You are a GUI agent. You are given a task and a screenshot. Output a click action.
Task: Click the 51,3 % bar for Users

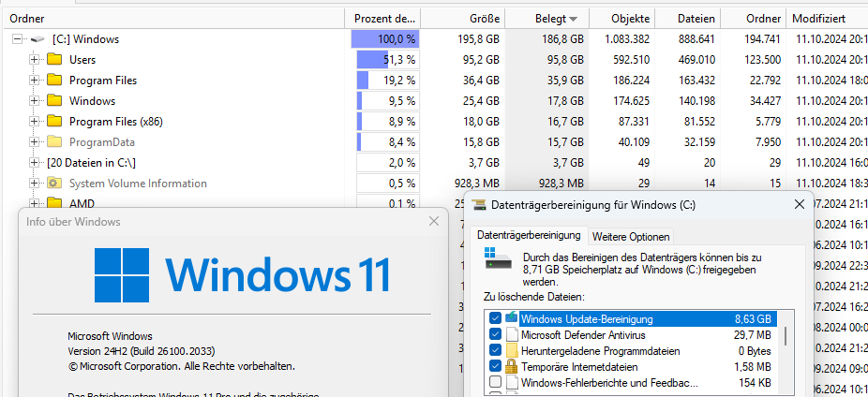click(387, 60)
